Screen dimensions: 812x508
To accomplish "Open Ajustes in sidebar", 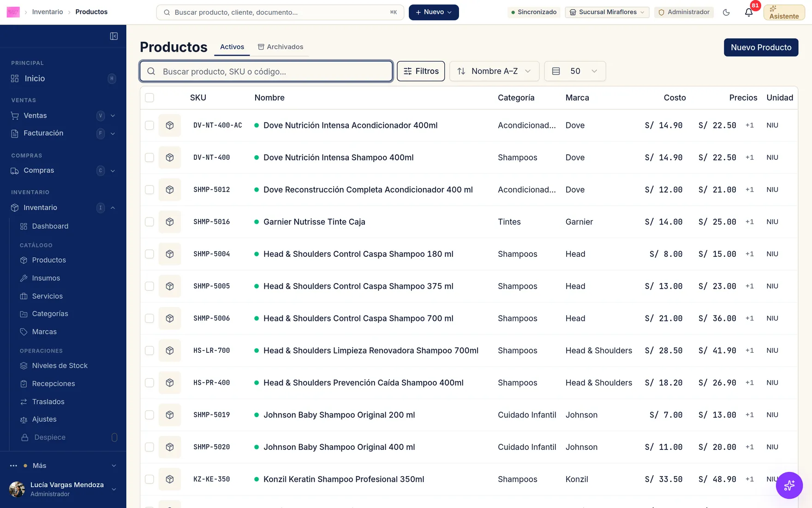I will click(x=44, y=419).
